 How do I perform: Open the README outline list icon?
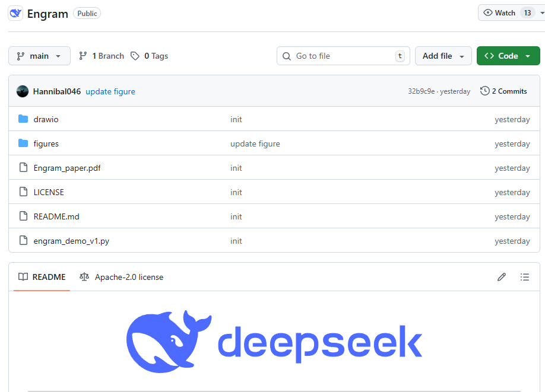point(525,277)
